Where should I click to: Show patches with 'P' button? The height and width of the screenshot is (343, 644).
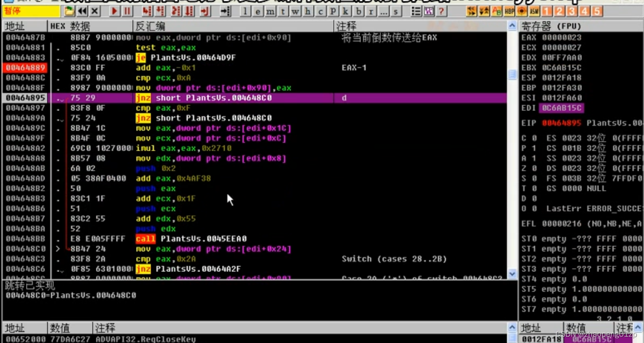tap(333, 11)
